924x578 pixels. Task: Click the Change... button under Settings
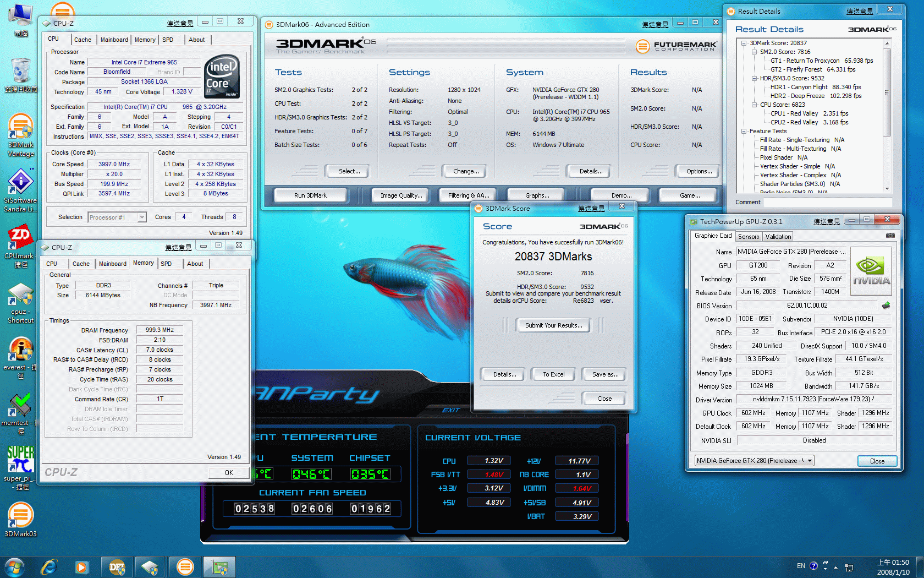coord(465,171)
